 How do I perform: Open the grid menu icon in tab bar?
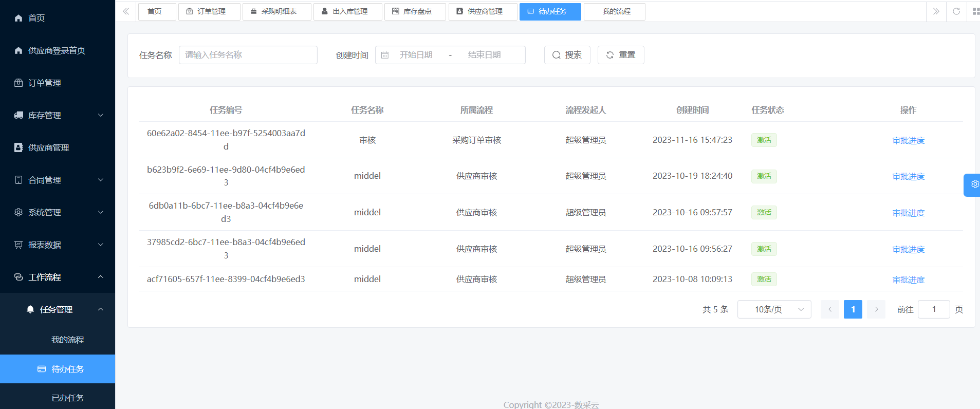[x=976, y=11]
